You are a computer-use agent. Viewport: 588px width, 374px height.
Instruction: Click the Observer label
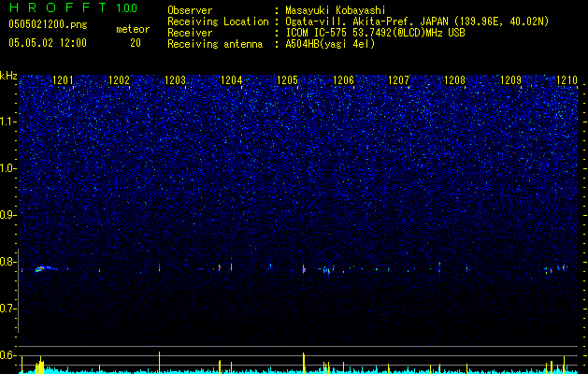tap(190, 10)
